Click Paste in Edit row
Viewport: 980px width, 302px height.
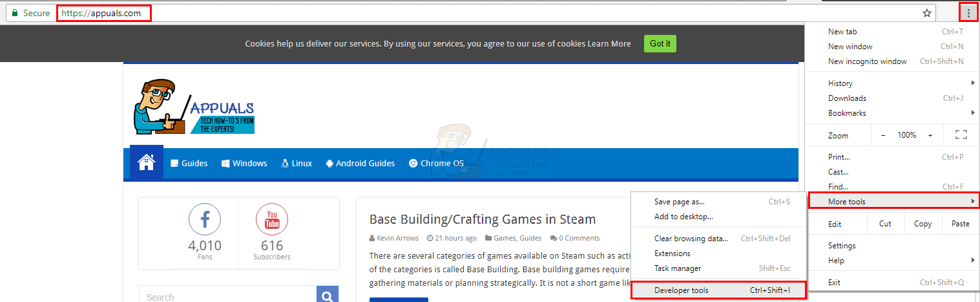tap(960, 224)
